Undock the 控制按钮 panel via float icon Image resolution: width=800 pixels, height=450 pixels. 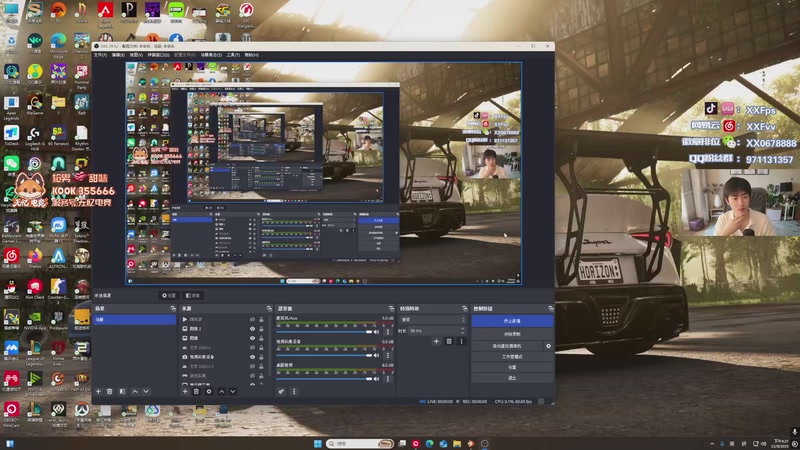click(551, 309)
